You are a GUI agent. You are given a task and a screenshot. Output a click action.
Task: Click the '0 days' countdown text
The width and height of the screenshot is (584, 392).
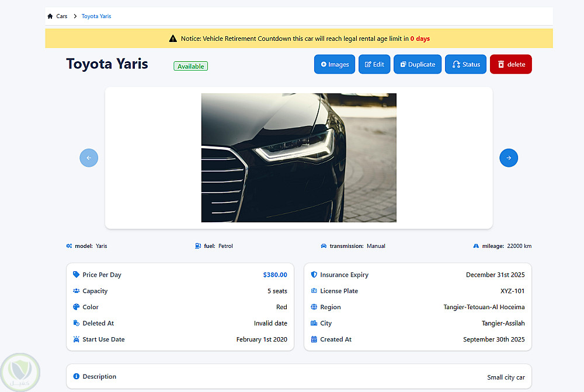pos(420,38)
